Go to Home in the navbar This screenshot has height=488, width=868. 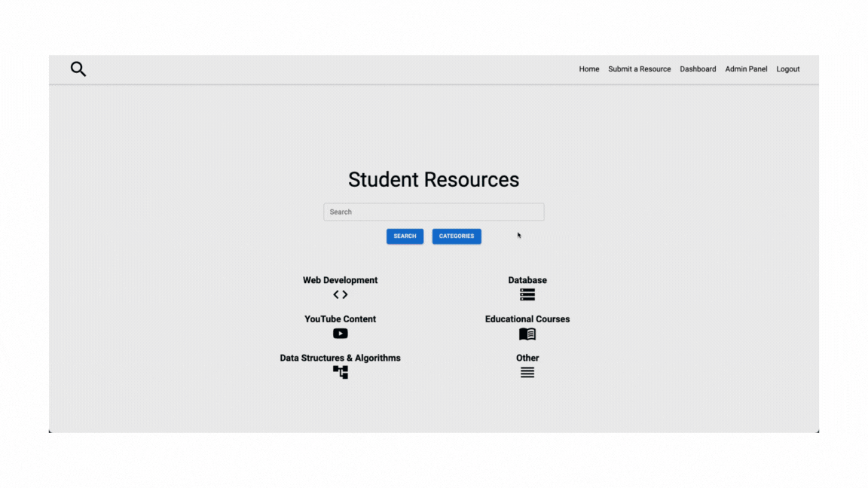pyautogui.click(x=589, y=69)
